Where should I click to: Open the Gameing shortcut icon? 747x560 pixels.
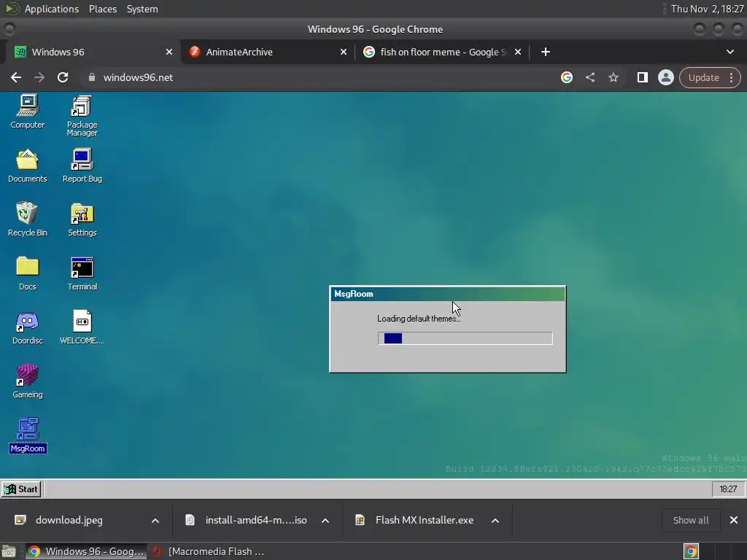27,381
